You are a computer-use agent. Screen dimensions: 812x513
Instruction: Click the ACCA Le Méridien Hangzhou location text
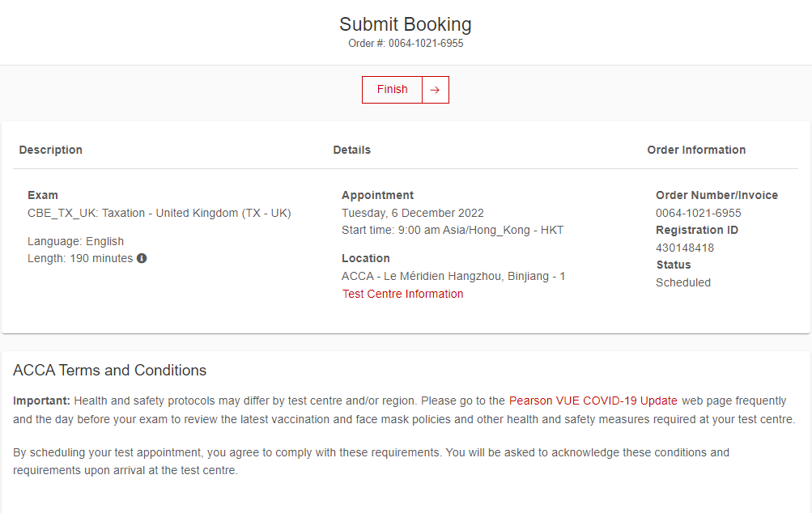click(453, 276)
